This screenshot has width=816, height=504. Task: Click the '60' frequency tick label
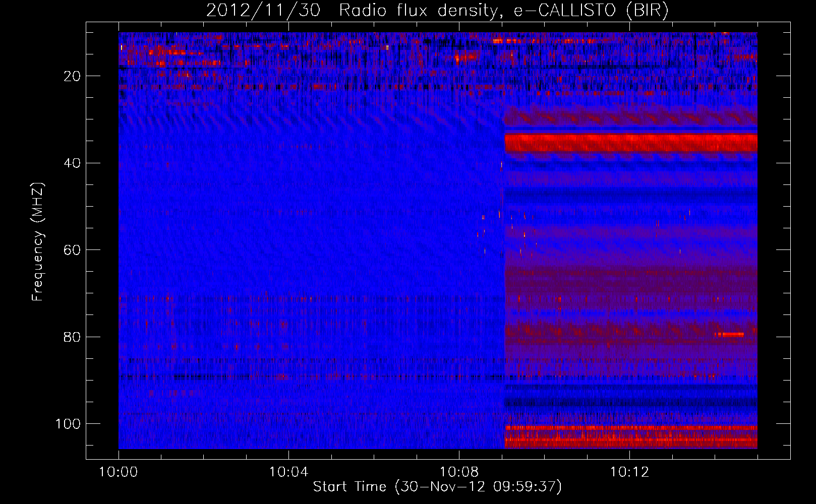pyautogui.click(x=73, y=250)
